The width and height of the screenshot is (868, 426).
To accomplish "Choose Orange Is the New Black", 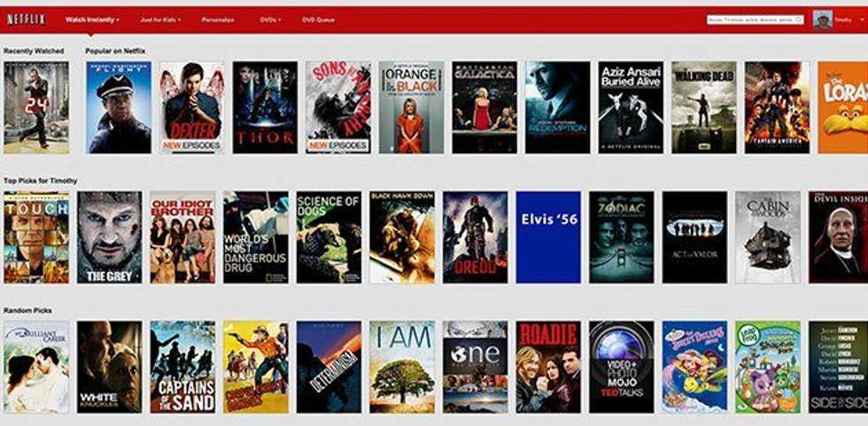I will [411, 106].
